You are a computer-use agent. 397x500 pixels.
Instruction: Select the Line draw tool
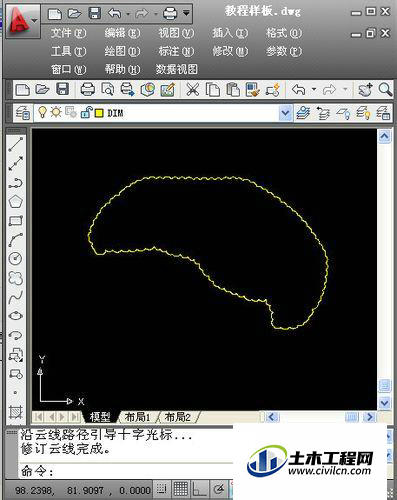click(x=16, y=144)
